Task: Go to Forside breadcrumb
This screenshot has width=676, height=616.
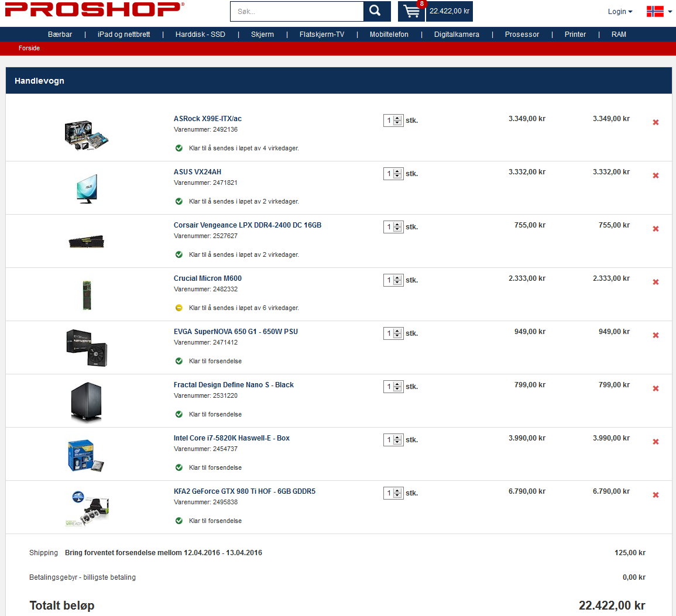Action: click(x=29, y=48)
